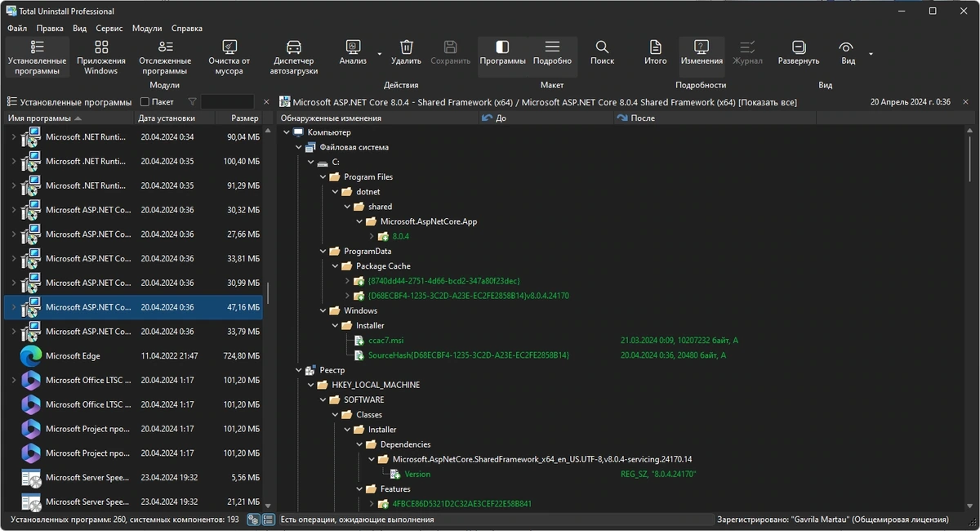This screenshot has width=980, height=531.
Task: Launch Очистка от мусора cleaner
Action: click(229, 56)
